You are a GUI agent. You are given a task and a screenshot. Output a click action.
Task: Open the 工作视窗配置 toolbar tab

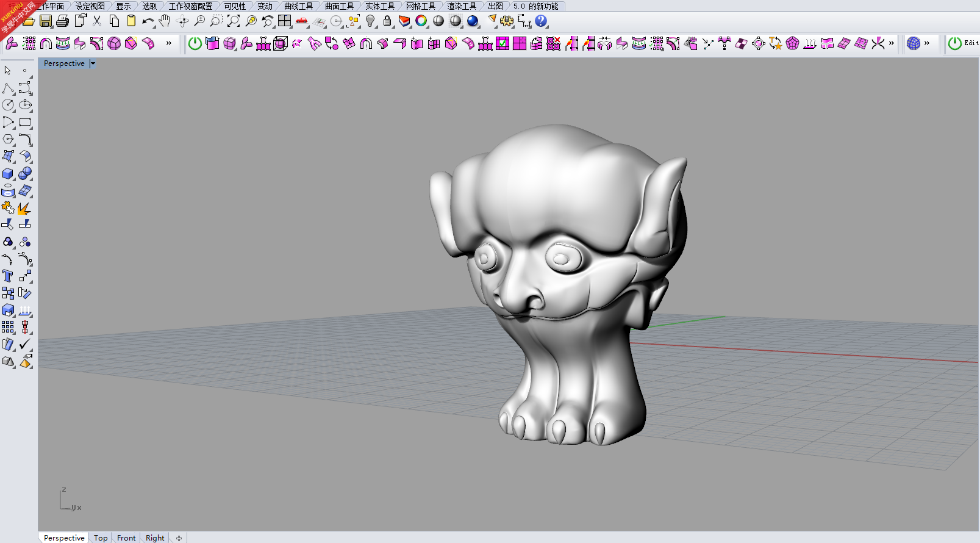(x=191, y=6)
